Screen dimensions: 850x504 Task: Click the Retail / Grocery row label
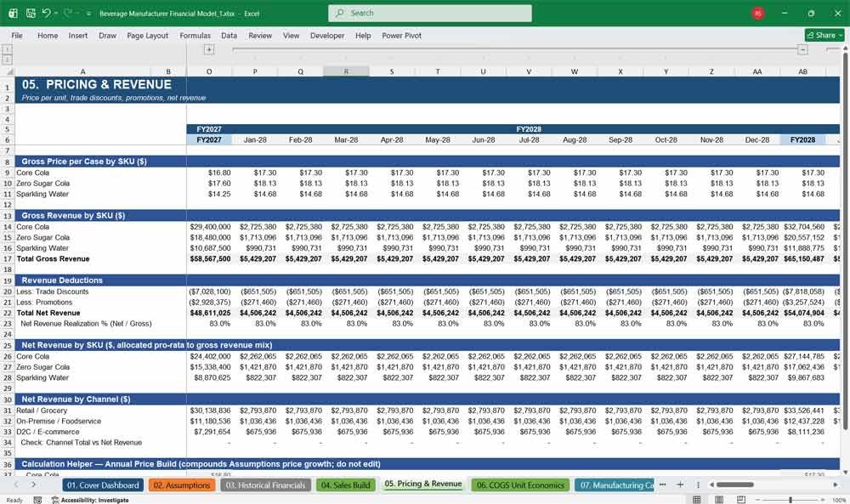tap(42, 411)
